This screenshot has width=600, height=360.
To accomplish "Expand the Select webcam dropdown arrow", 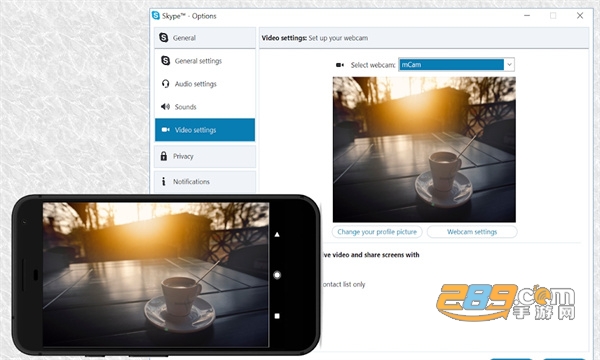I will [x=509, y=65].
